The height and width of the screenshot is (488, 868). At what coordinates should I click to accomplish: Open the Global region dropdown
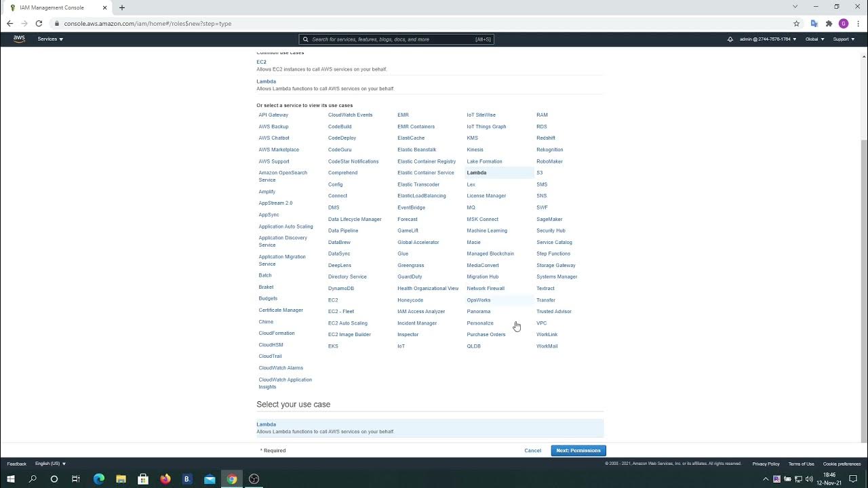coord(815,39)
